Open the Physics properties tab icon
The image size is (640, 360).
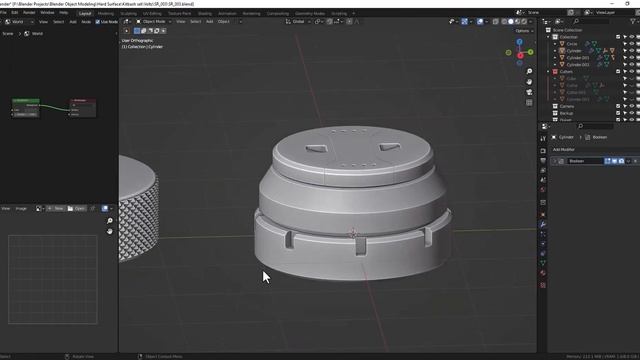click(543, 244)
